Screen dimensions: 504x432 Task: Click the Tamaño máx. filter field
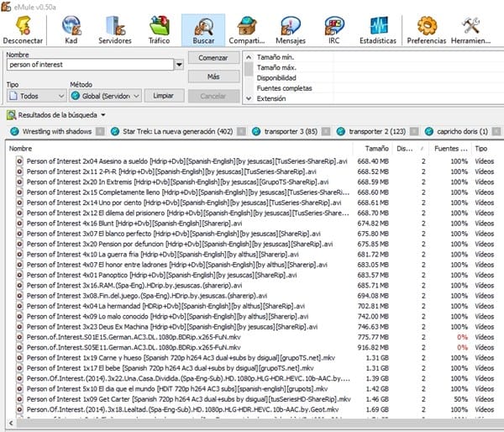pyautogui.click(x=379, y=67)
